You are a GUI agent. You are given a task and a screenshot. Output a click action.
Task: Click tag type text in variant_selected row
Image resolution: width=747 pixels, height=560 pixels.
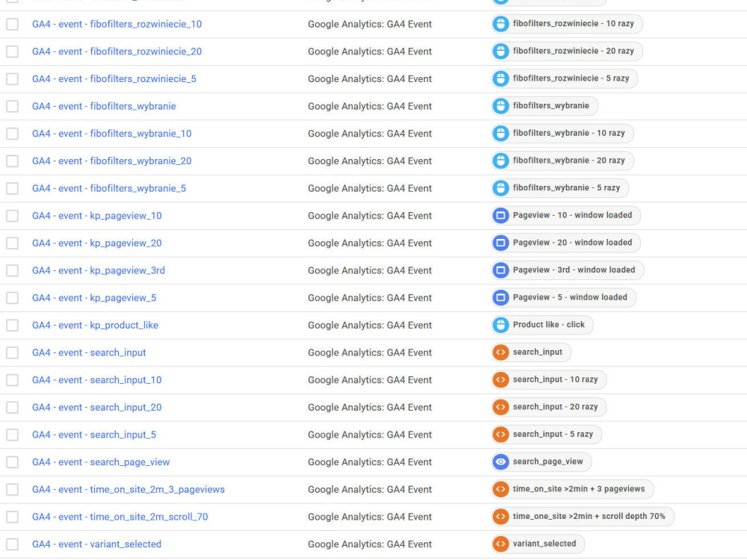[x=370, y=544]
